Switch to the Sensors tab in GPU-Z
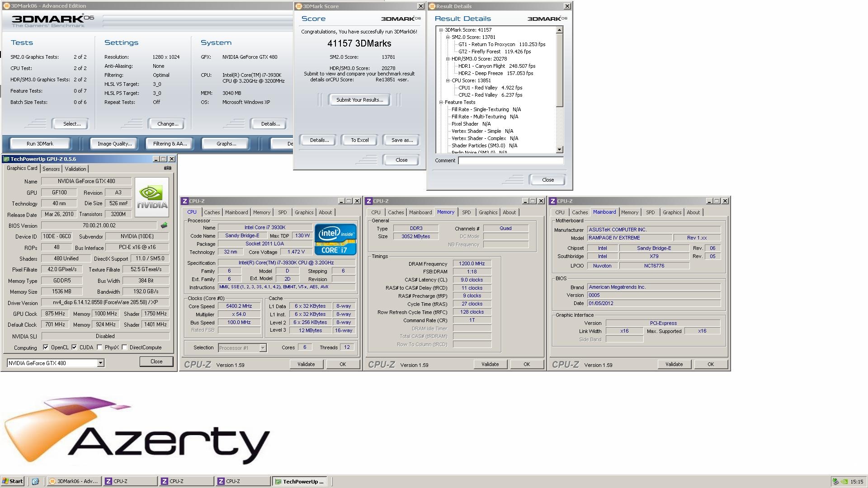The image size is (868, 488). tap(51, 169)
